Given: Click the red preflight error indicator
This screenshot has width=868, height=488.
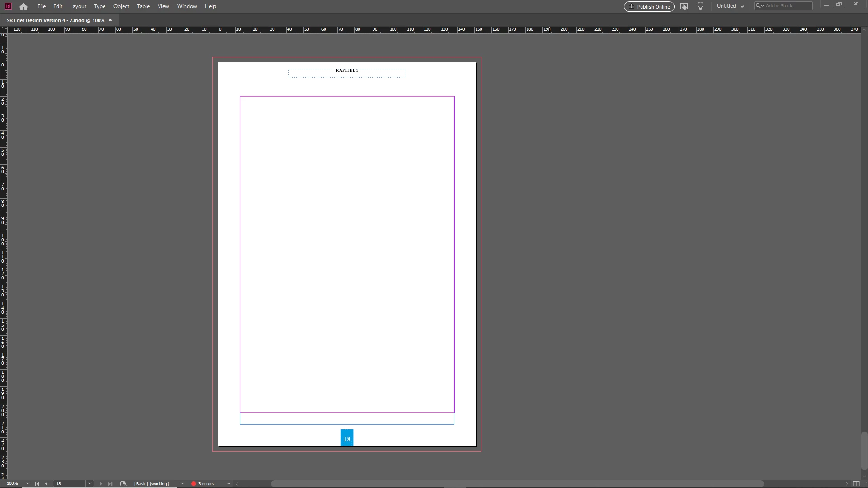Looking at the screenshot, I should [193, 483].
